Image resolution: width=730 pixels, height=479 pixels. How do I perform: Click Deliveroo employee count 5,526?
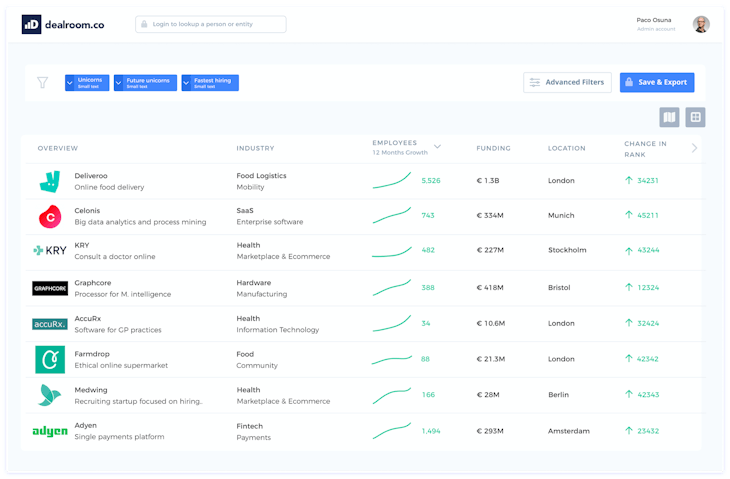pyautogui.click(x=431, y=181)
